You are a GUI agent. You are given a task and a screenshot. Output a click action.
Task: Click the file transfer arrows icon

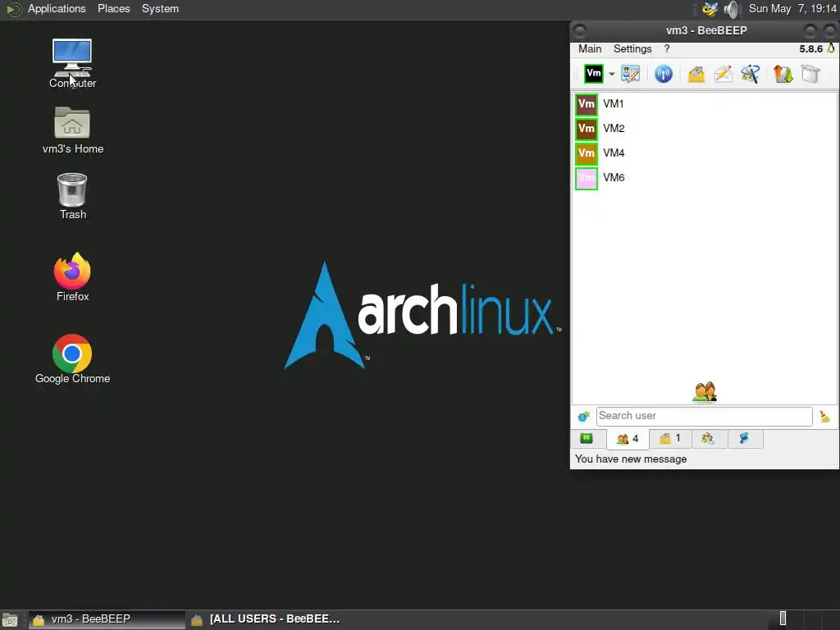coord(783,74)
